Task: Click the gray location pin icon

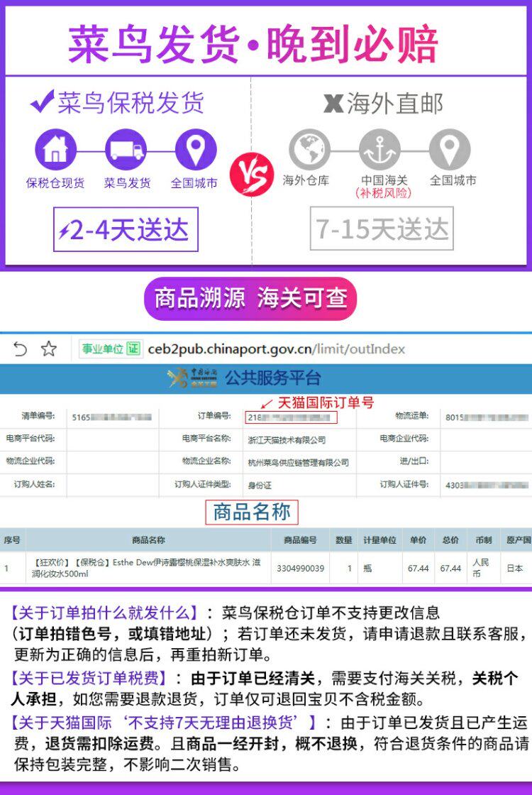Action: point(450,150)
